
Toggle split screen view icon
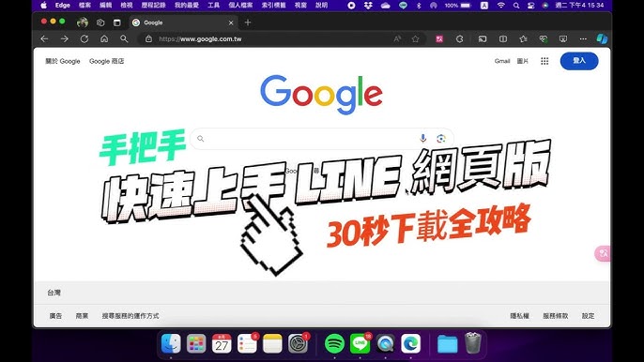click(503, 39)
